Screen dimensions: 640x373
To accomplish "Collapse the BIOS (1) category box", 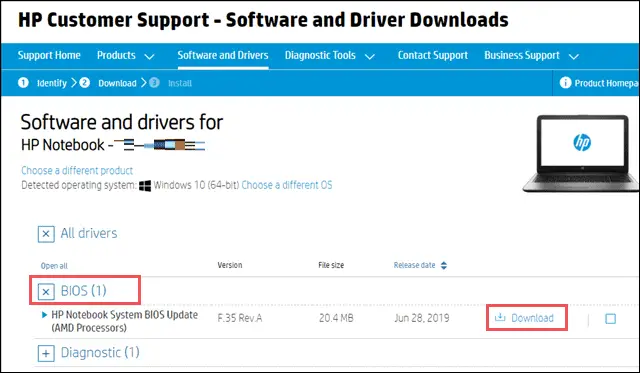I will 46,292.
